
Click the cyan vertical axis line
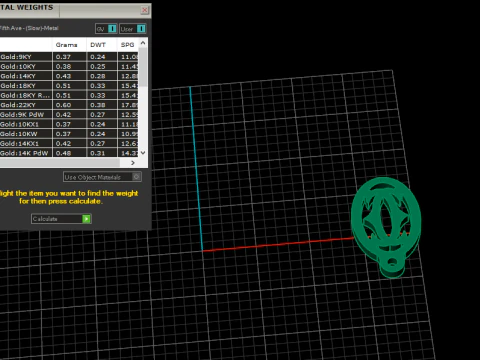tap(197, 168)
